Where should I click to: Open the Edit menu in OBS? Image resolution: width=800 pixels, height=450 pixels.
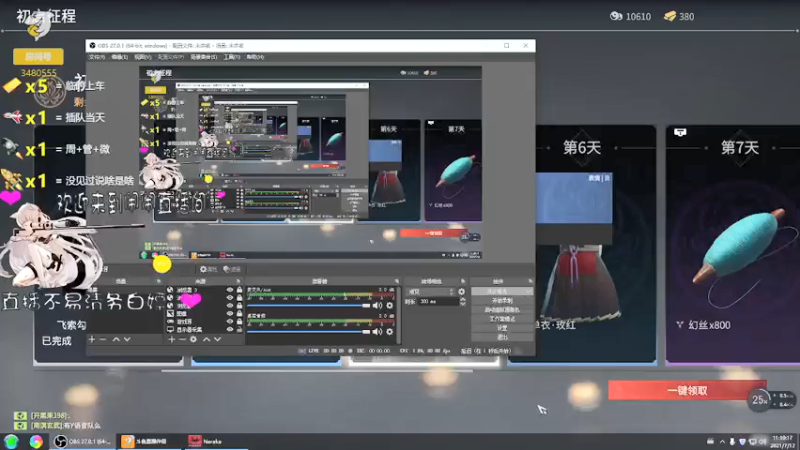pos(119,57)
